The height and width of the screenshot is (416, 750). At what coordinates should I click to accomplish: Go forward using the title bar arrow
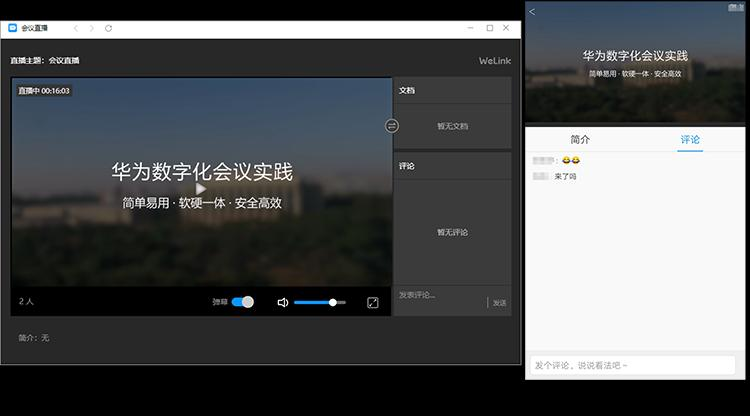pos(91,28)
